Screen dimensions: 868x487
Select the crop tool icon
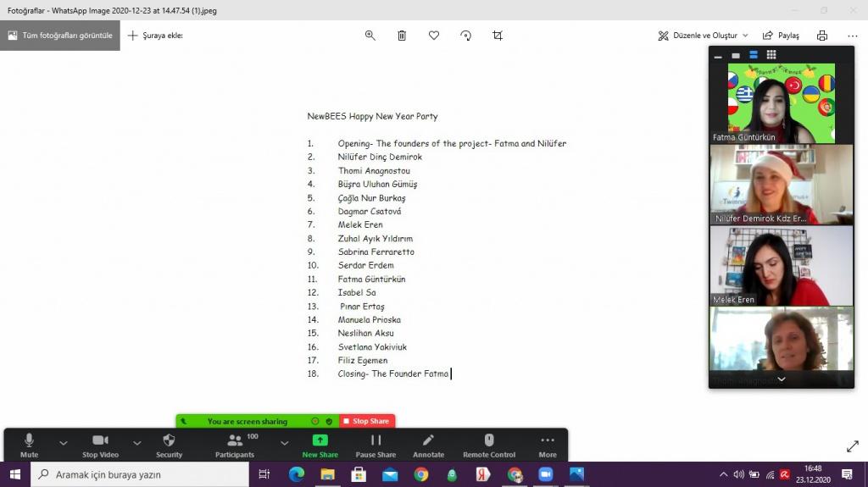pos(498,36)
